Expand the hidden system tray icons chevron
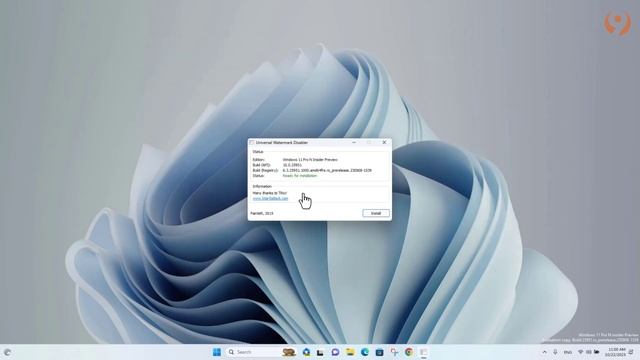This screenshot has width=640, height=360. tap(544, 352)
